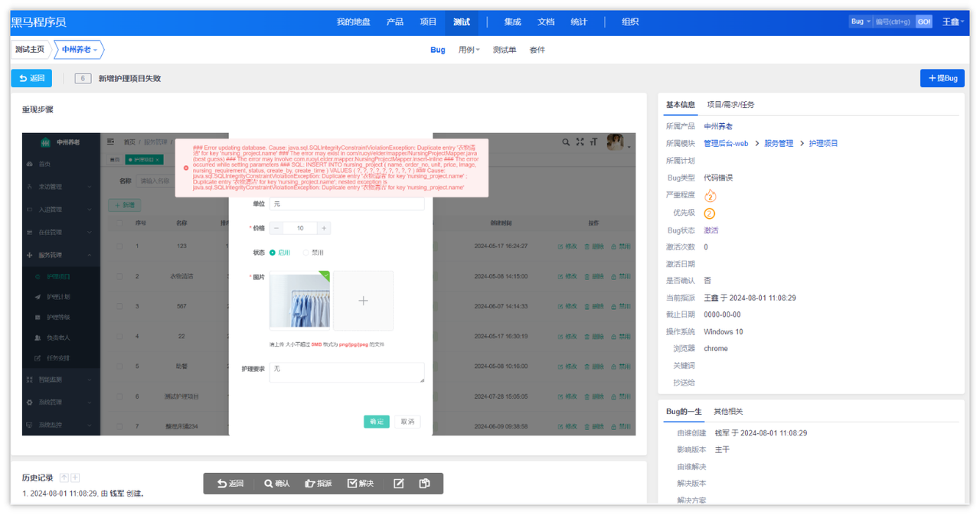The width and height of the screenshot is (980, 515).
Task: Open the 护理项目 module link
Action: tap(824, 143)
